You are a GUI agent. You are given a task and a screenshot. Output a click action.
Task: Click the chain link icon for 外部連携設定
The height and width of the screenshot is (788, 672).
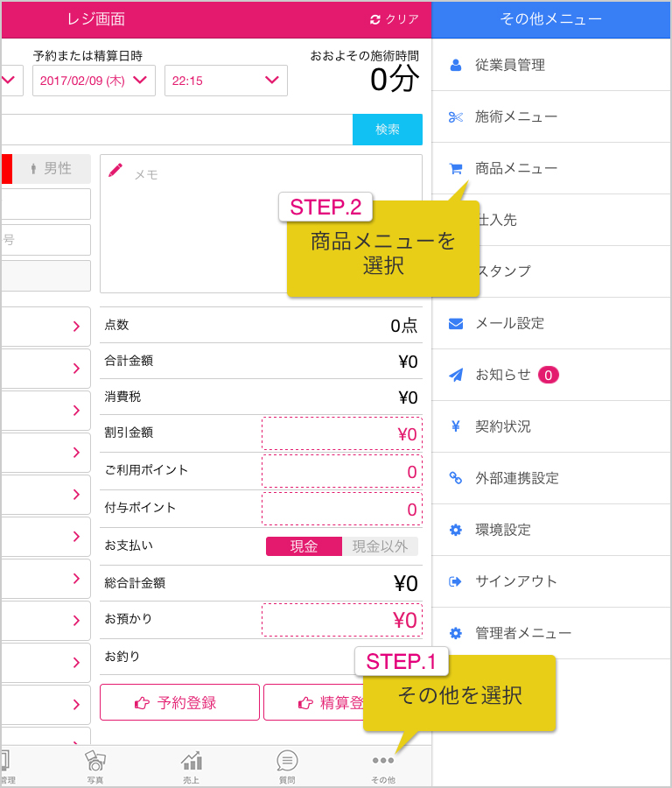pyautogui.click(x=456, y=478)
